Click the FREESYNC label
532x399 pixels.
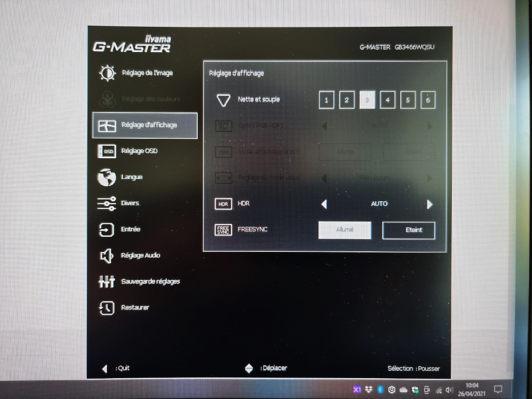pyautogui.click(x=253, y=230)
